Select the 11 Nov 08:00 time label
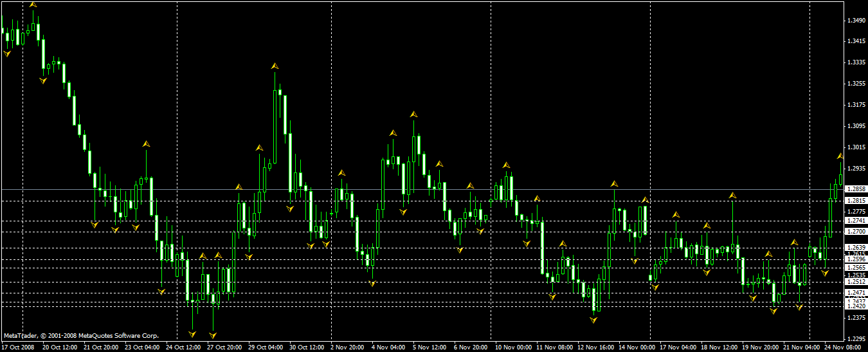This screenshot has width=868, height=352. point(554,347)
